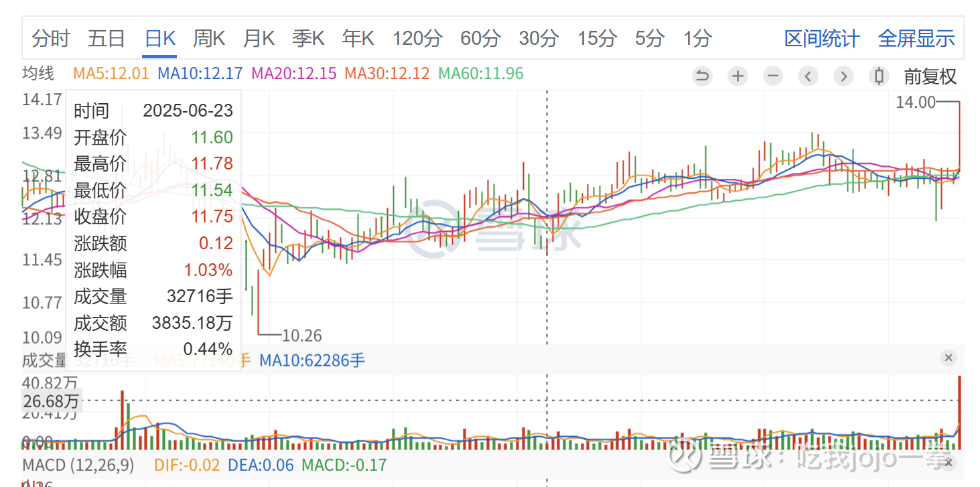Click the 换手率 value 0.44%
Viewport: 980px width, 487px height.
[208, 349]
